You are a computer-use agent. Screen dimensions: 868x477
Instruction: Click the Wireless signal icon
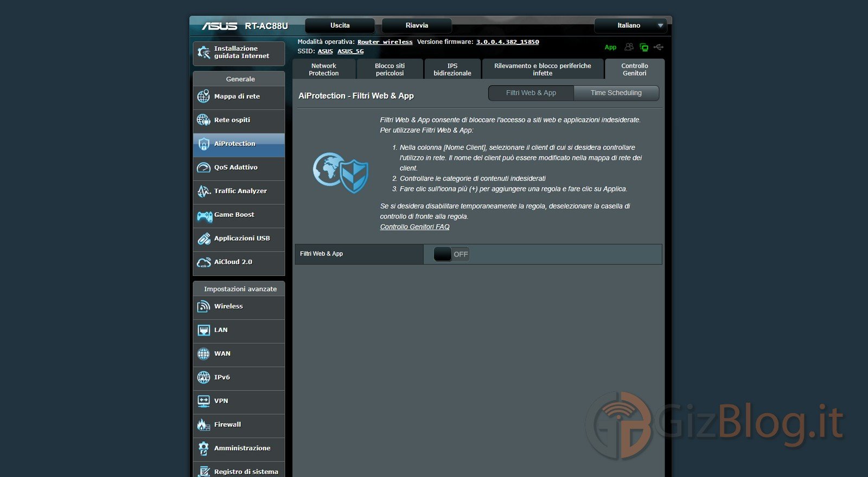coord(203,307)
